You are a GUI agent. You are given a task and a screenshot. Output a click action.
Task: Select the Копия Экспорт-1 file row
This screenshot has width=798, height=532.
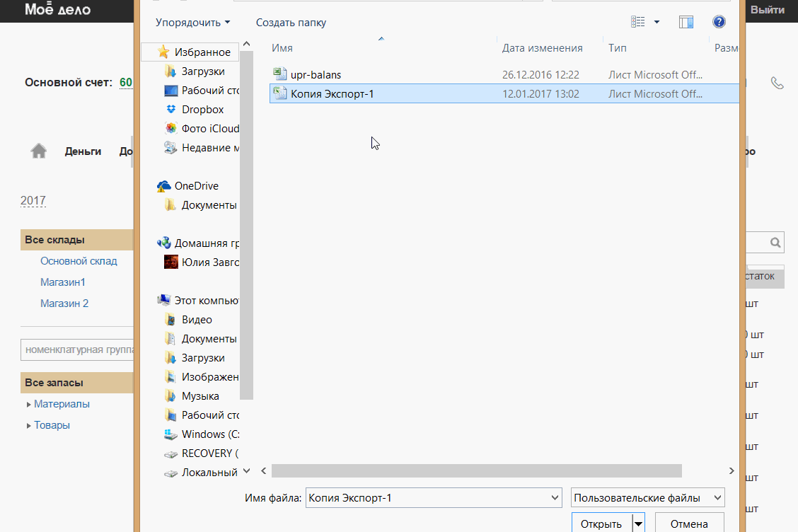point(504,93)
